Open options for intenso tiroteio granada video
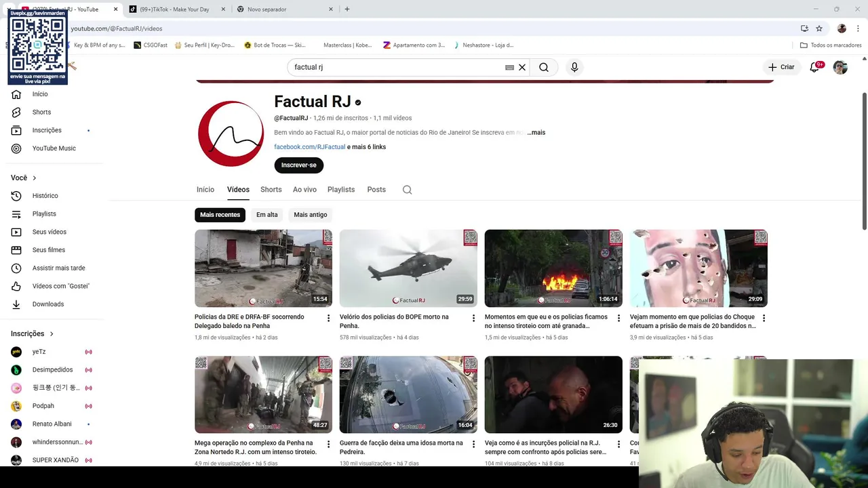 (618, 319)
